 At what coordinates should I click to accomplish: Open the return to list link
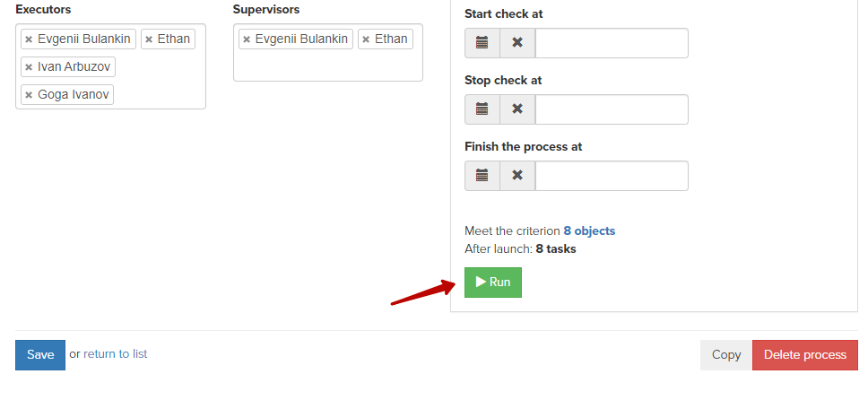115,353
